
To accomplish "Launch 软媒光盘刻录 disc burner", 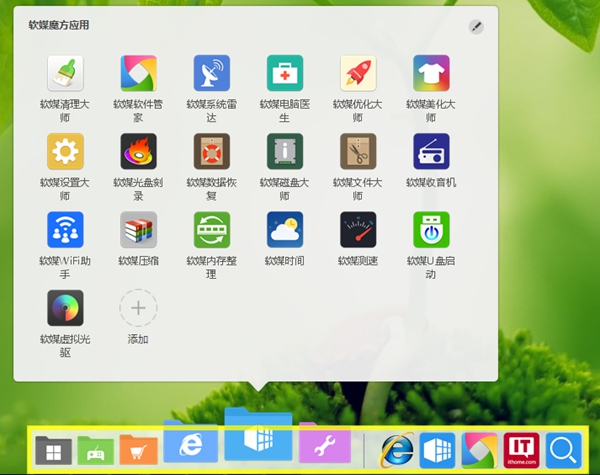I will tap(138, 151).
